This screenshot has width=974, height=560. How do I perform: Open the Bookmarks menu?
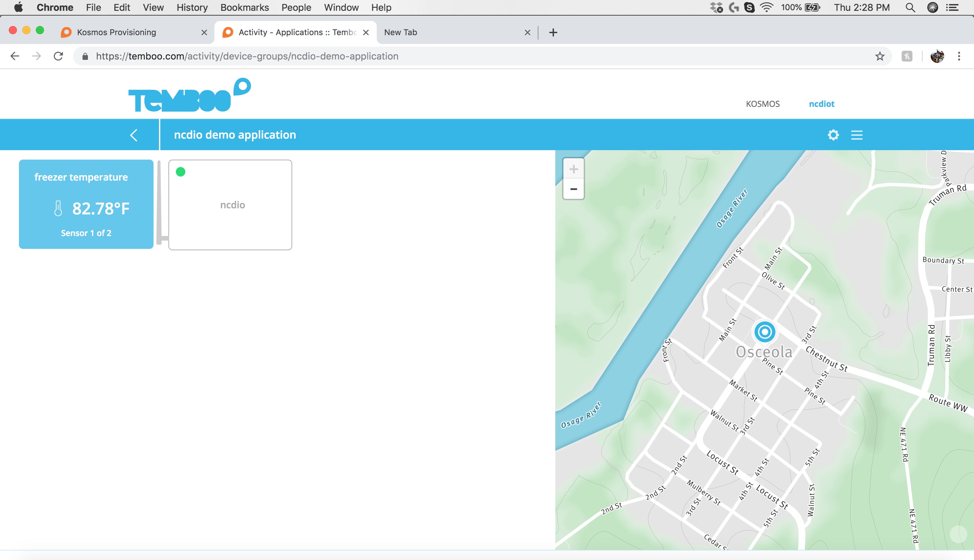(x=245, y=7)
